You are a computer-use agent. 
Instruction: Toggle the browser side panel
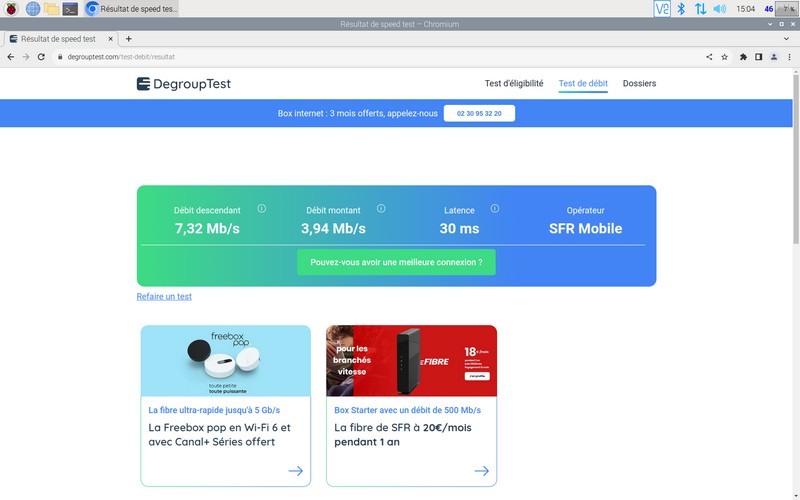tap(759, 57)
